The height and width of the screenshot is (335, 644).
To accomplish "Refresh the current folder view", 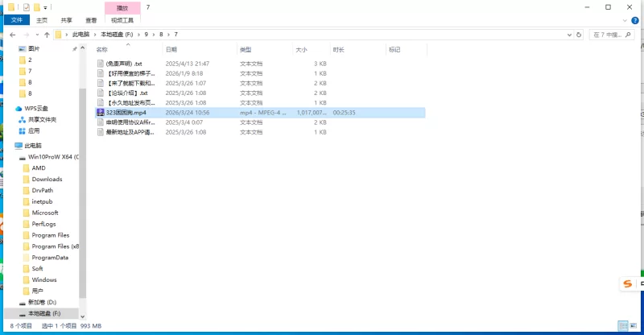I will [580, 35].
